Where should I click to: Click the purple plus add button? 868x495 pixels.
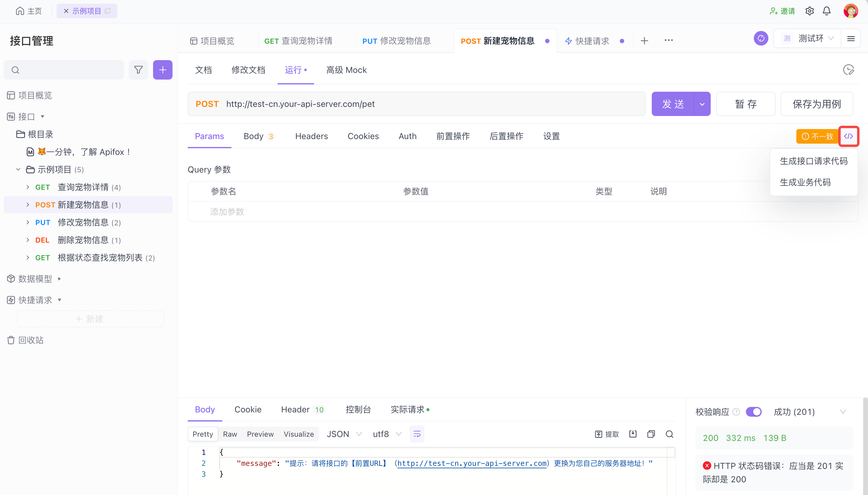162,70
